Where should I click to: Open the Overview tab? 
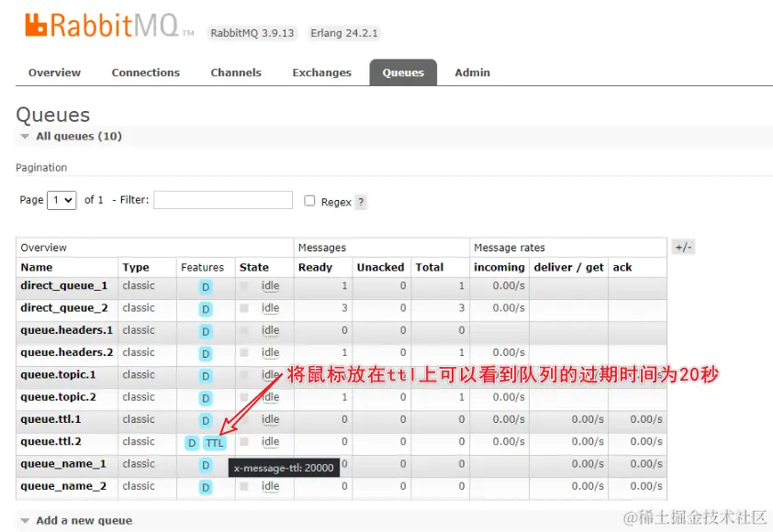54,72
